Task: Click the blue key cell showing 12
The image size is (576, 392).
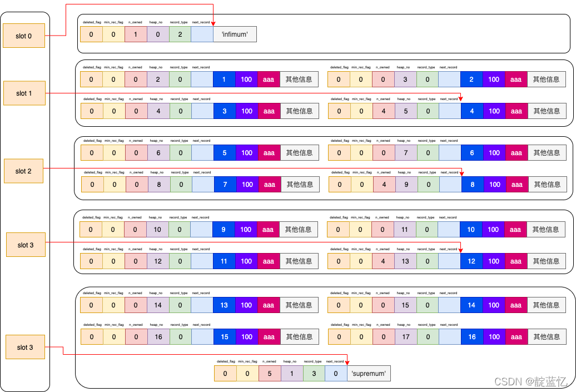Action: 471,261
